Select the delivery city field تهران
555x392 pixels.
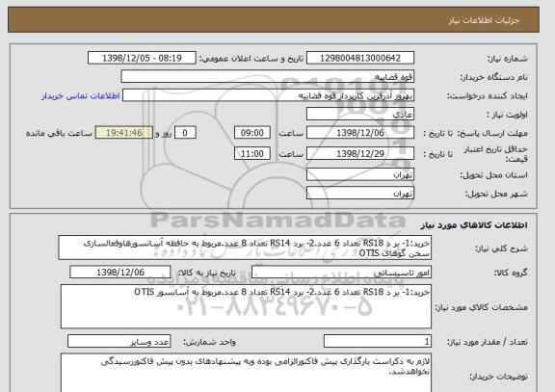360,194
